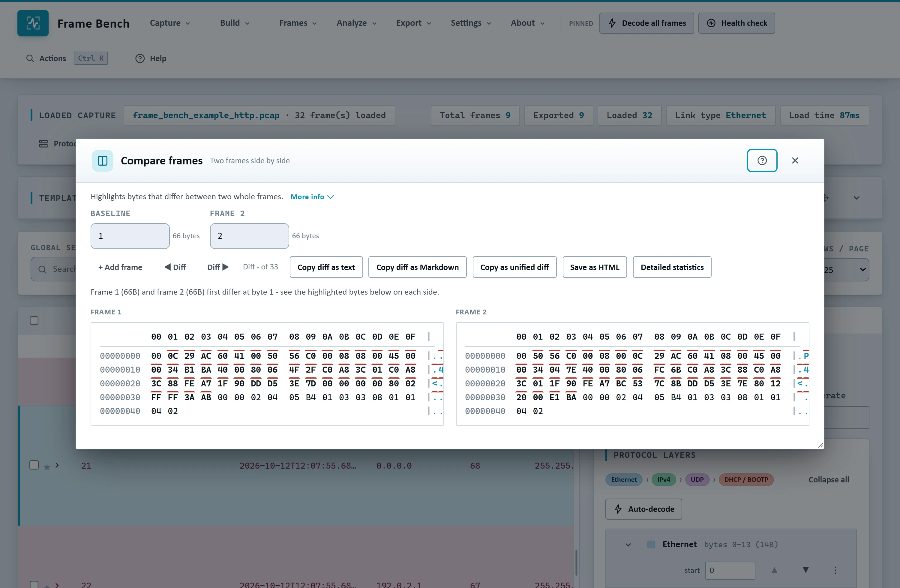
Task: Open help in Compare frames dialog
Action: coord(762,160)
